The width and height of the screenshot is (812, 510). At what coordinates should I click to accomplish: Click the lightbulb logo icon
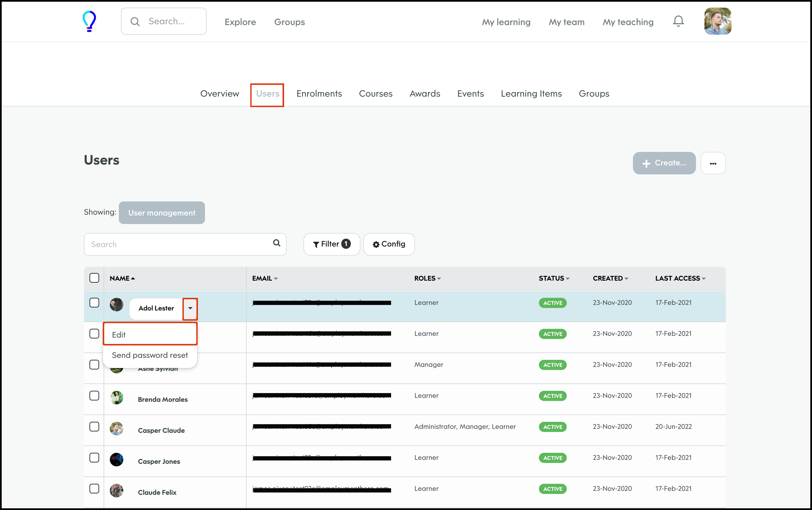(x=89, y=21)
